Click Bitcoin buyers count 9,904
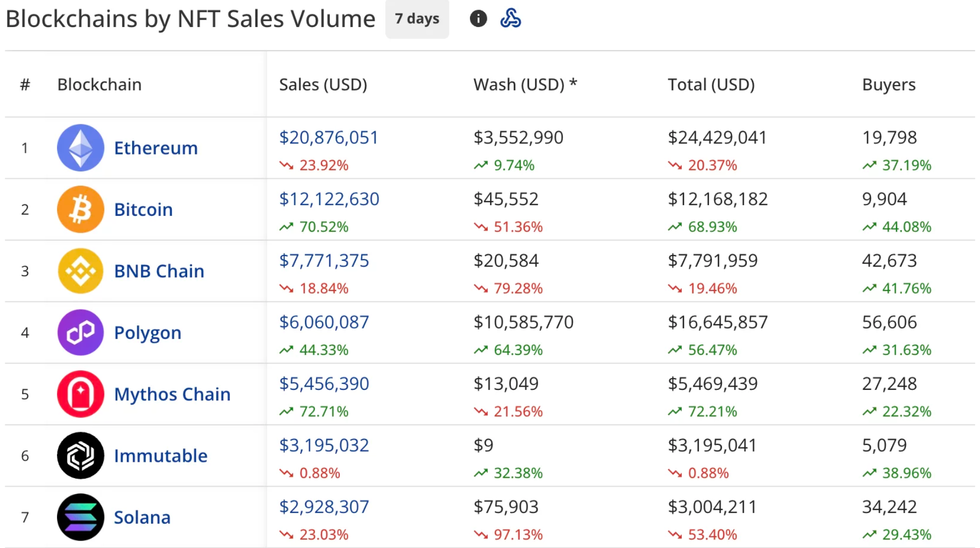This screenshot has width=980, height=548. (884, 199)
